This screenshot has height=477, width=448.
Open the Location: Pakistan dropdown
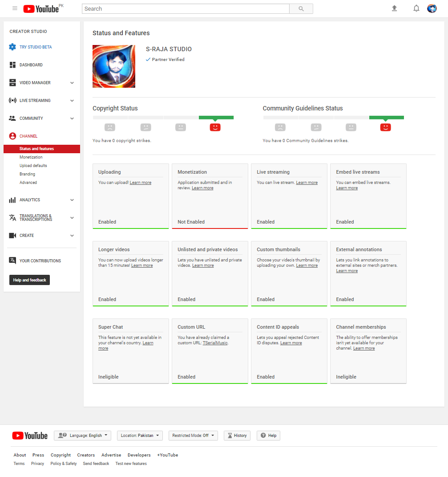click(140, 436)
